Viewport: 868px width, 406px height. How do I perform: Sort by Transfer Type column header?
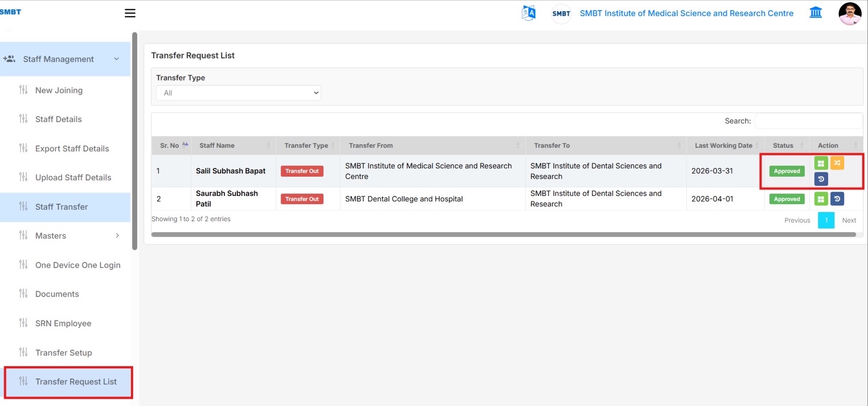pyautogui.click(x=308, y=145)
